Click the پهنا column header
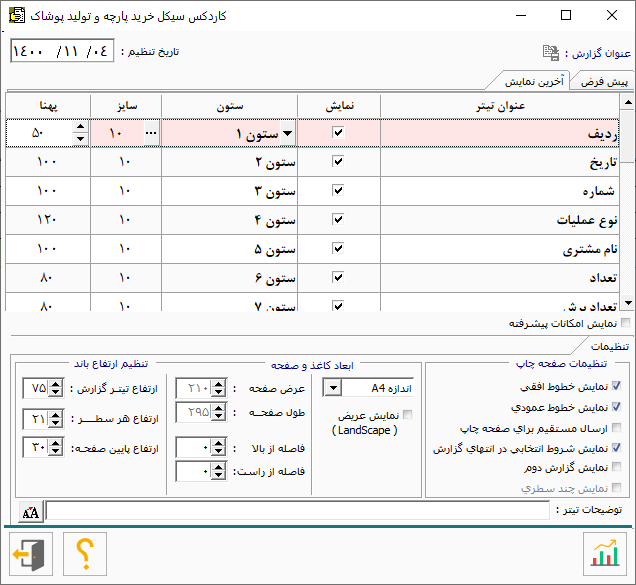636x585 pixels. [x=48, y=106]
